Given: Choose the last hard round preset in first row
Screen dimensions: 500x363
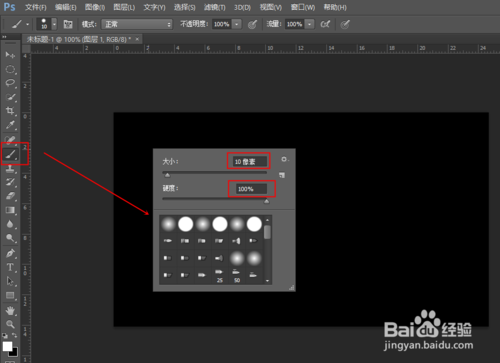Looking at the screenshot, I should point(254,224).
